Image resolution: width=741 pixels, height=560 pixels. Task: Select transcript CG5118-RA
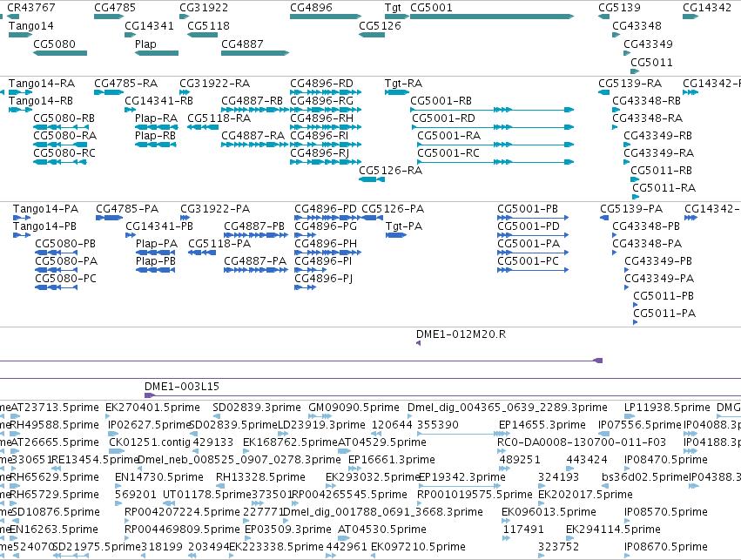tap(202, 127)
